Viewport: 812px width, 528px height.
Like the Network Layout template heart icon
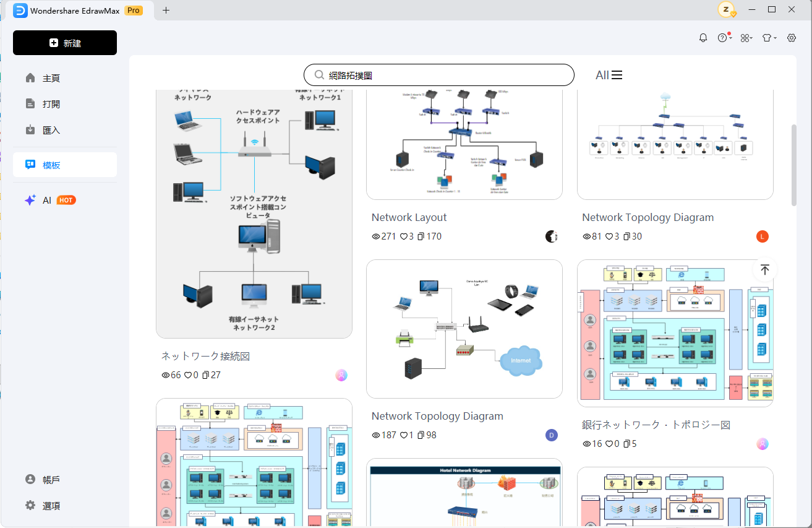point(404,236)
